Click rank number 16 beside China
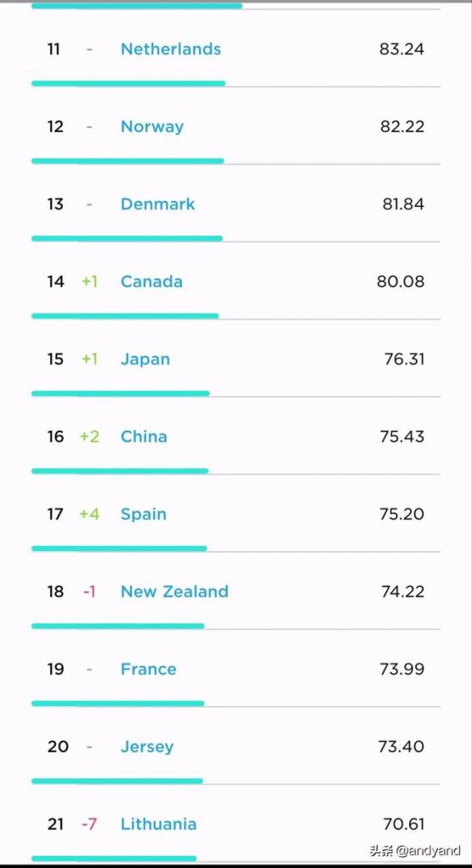The width and height of the screenshot is (472, 868). 55,437
